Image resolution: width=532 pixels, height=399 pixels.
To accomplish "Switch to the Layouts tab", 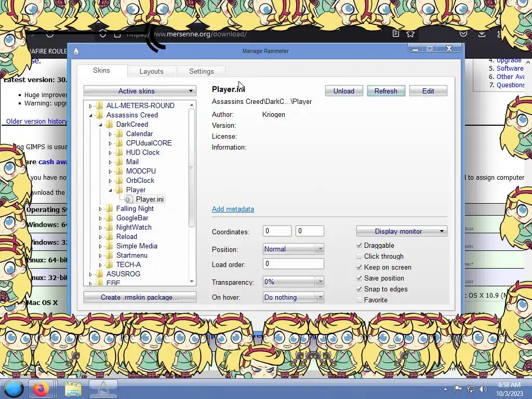I will tap(151, 71).
